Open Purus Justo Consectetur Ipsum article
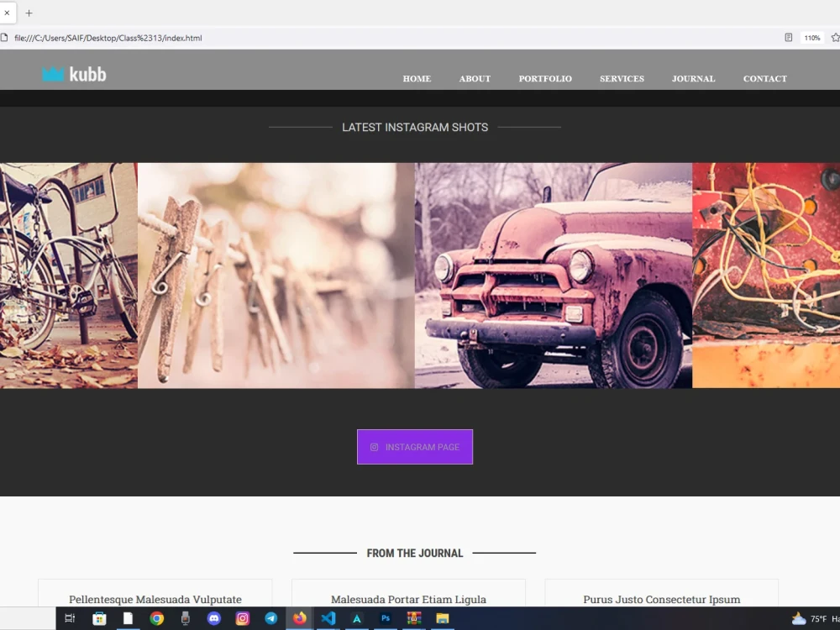The image size is (840, 630). pos(662,600)
